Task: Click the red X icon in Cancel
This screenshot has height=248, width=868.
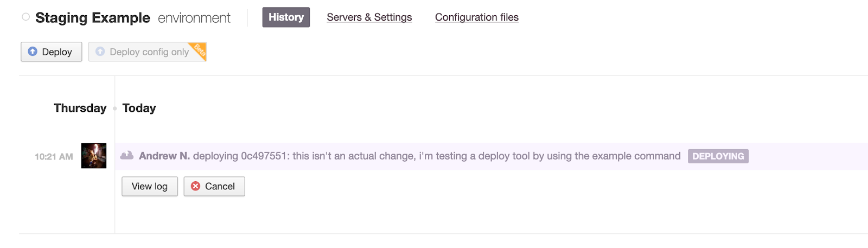Action: tap(196, 186)
